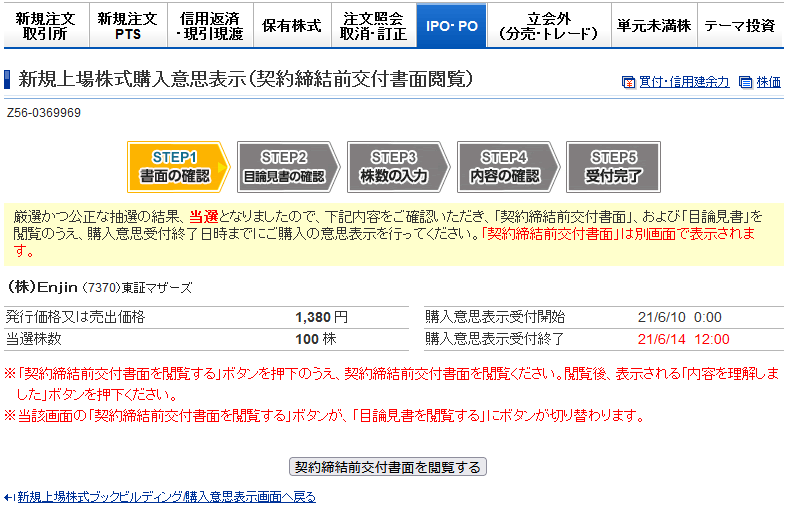This screenshot has height=510, width=790.
Task: Switch to the 新規注文 PTS tab
Action: 127,26
